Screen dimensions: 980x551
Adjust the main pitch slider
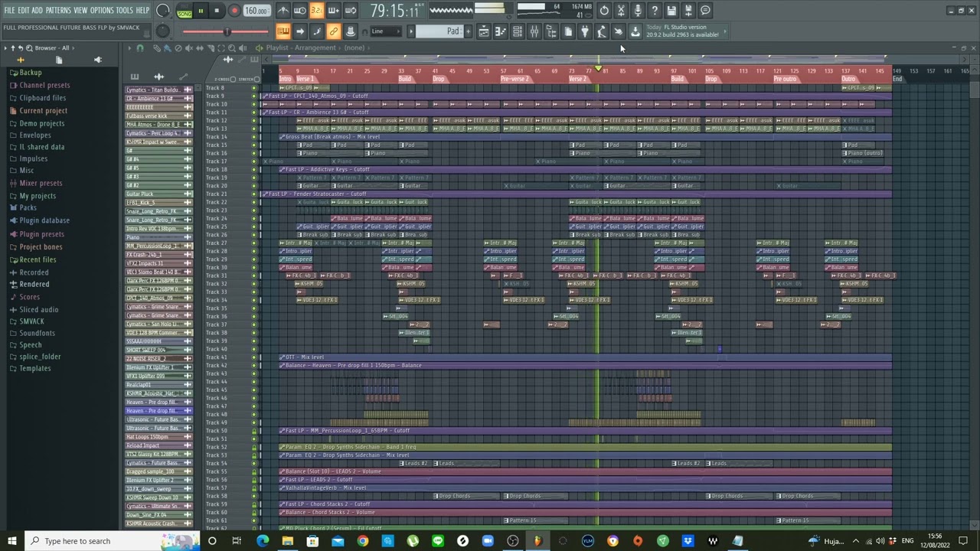click(226, 31)
